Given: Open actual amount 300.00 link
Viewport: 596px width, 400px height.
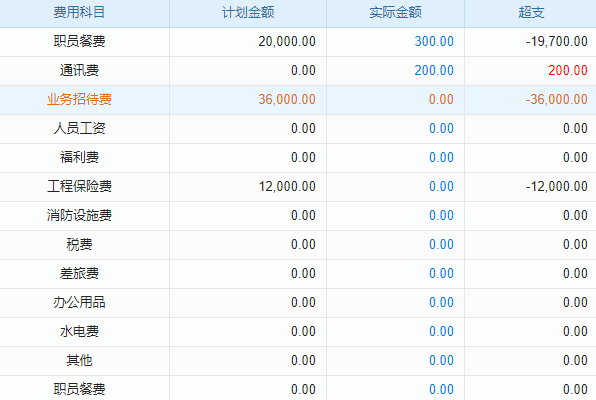Looking at the screenshot, I should [434, 41].
